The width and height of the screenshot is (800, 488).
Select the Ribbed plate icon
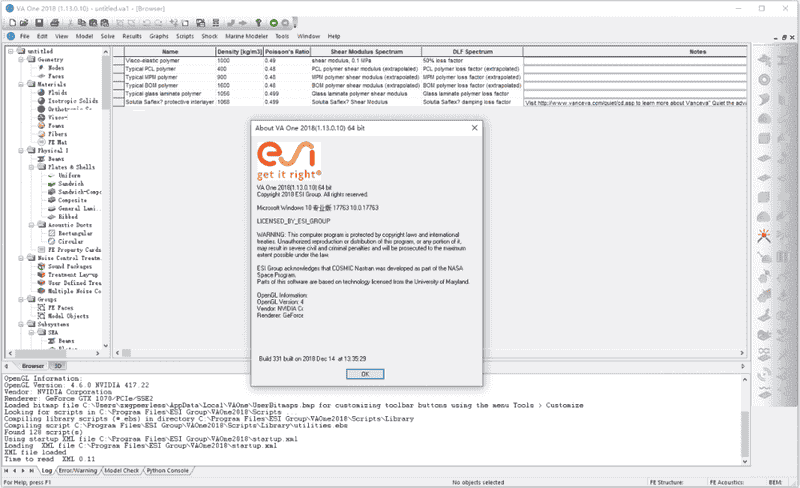(52, 216)
